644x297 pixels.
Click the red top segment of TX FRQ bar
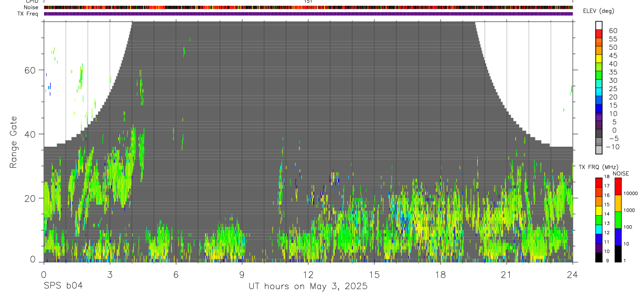click(599, 183)
